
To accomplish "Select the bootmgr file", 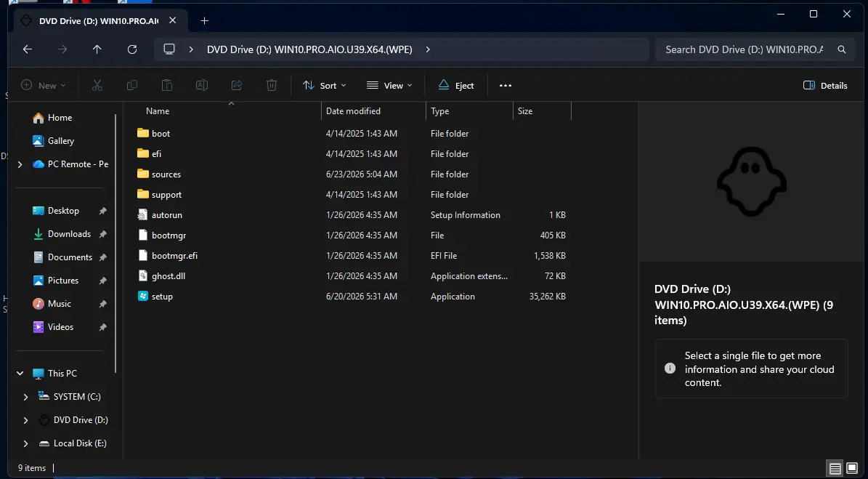I will 169,236.
